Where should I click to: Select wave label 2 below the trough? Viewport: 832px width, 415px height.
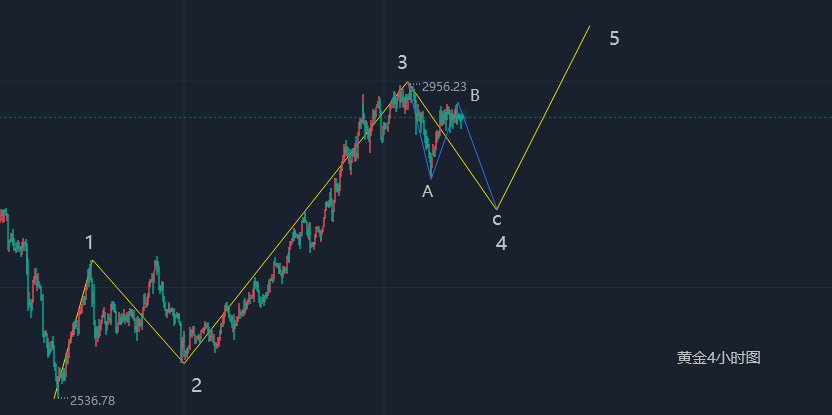point(196,386)
